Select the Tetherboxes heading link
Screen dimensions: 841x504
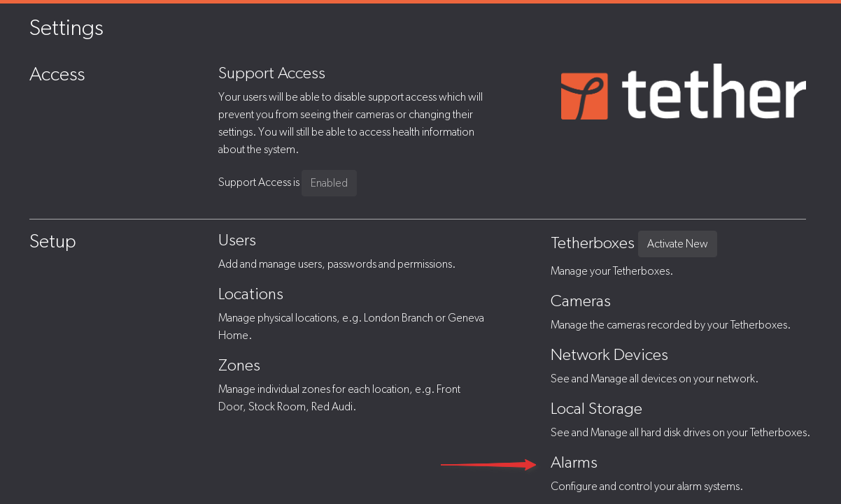[x=592, y=243]
